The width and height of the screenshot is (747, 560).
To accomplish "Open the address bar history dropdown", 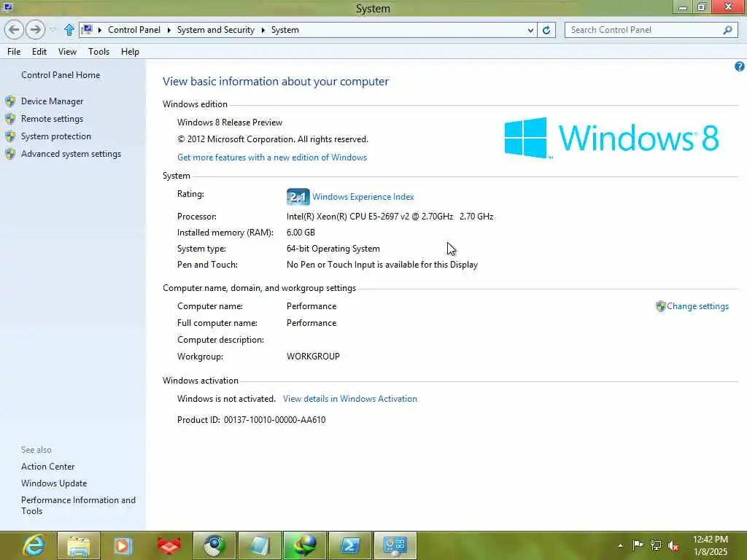I will click(530, 30).
